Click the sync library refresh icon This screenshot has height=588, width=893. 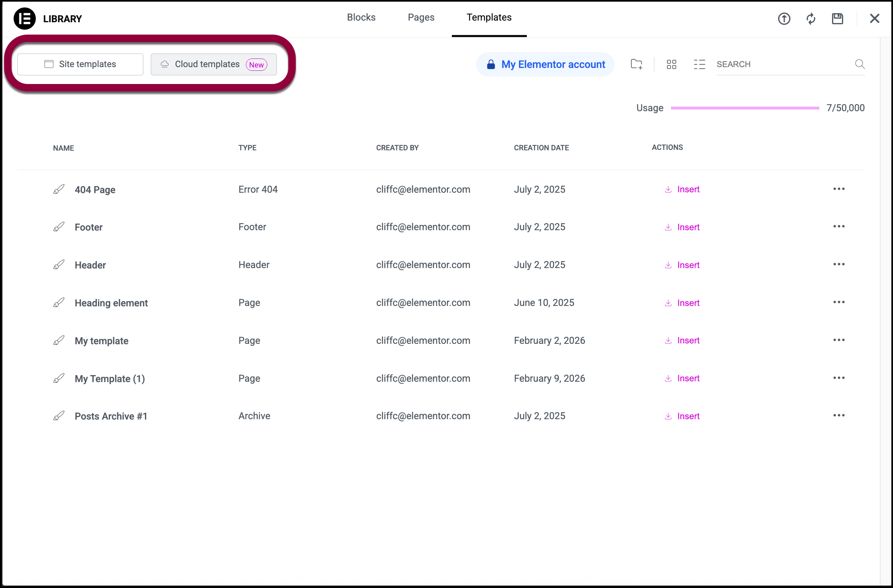(811, 19)
